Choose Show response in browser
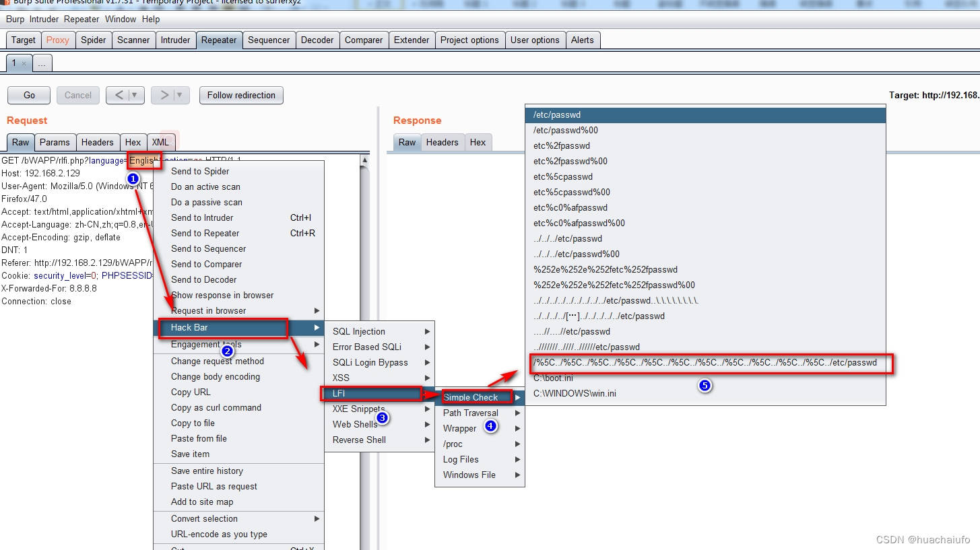 (239, 295)
